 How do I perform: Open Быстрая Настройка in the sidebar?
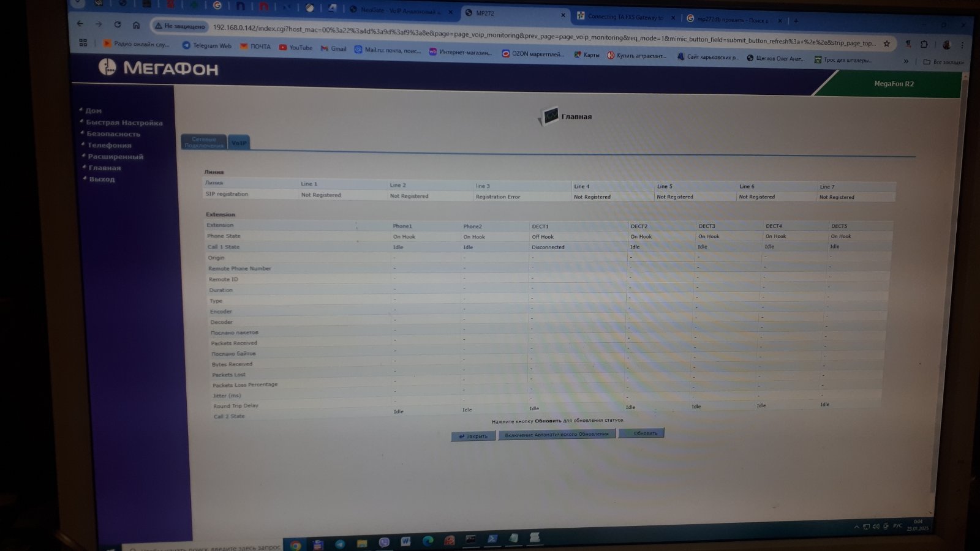[124, 122]
